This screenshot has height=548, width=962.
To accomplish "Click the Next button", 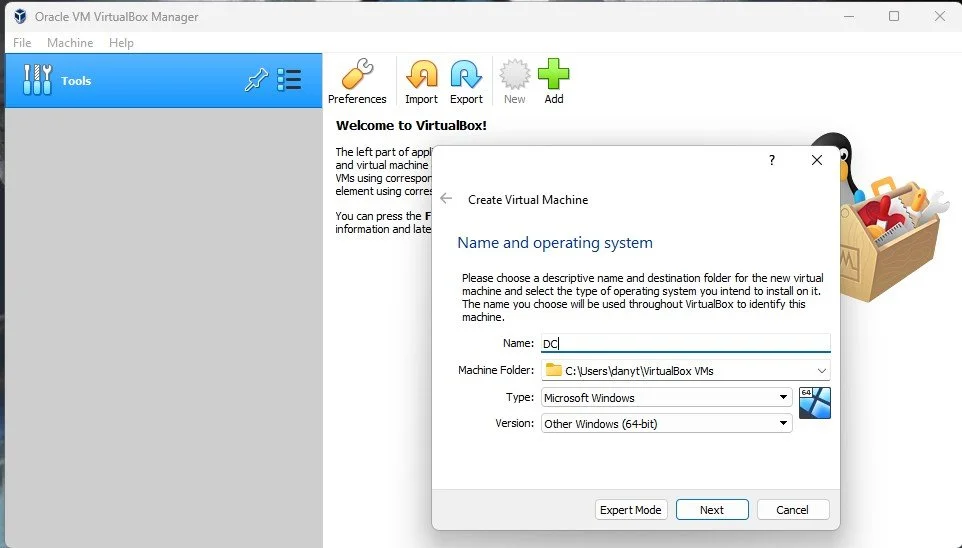I will click(x=712, y=510).
